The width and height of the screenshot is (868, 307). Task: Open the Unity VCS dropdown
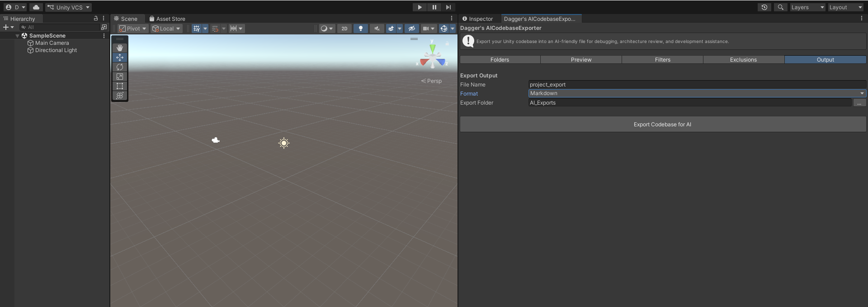tap(69, 7)
